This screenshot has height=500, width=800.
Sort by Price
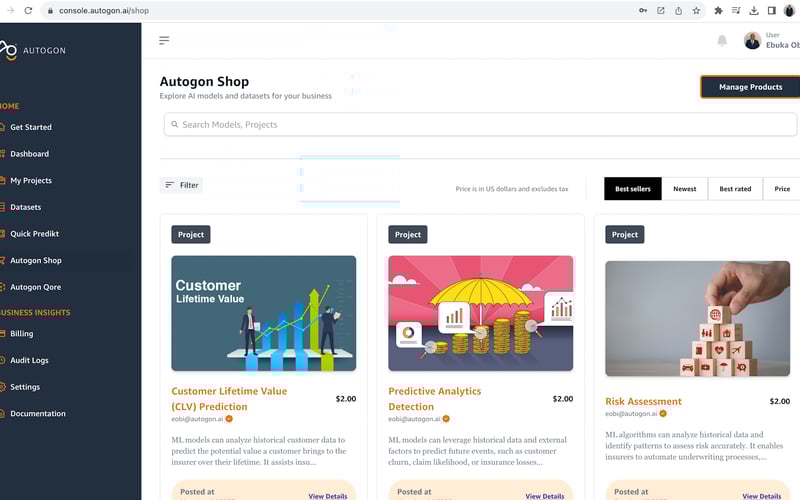pyautogui.click(x=782, y=189)
